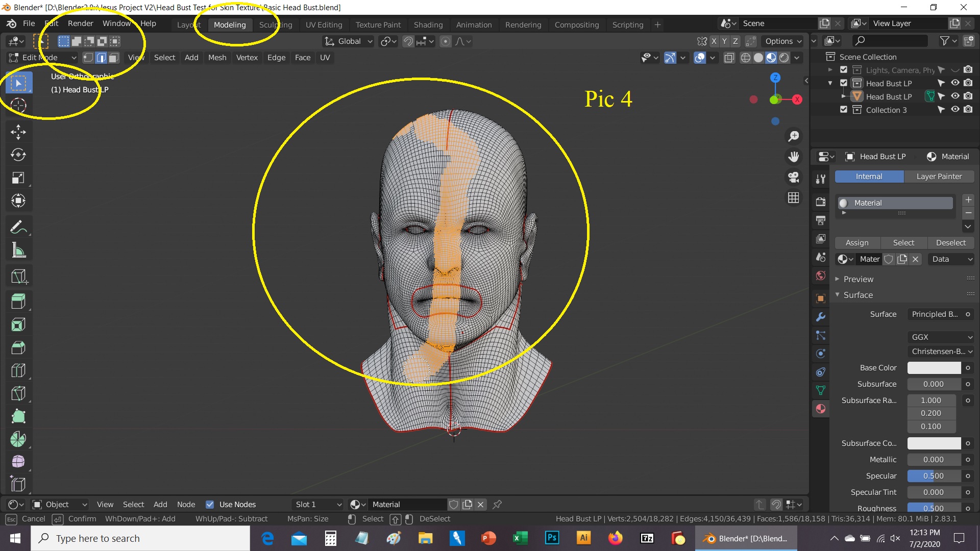Image resolution: width=980 pixels, height=551 pixels.
Task: Open the Modifier wrench properties tab
Action: pyautogui.click(x=821, y=317)
